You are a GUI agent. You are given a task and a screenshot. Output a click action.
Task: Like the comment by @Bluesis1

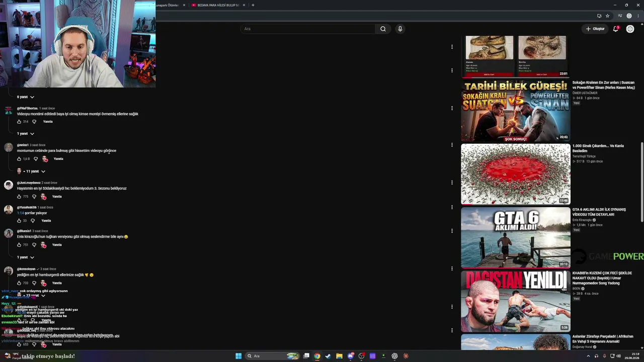point(19,245)
